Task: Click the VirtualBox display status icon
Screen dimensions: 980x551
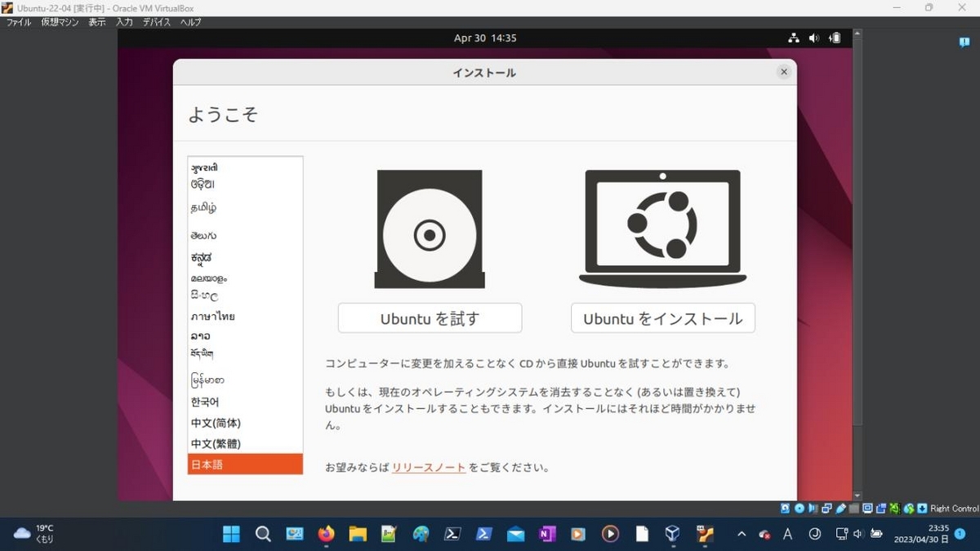Action: (867, 509)
